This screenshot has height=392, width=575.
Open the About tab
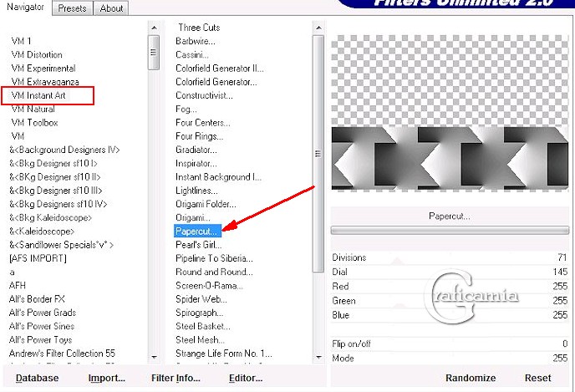pyautogui.click(x=111, y=8)
